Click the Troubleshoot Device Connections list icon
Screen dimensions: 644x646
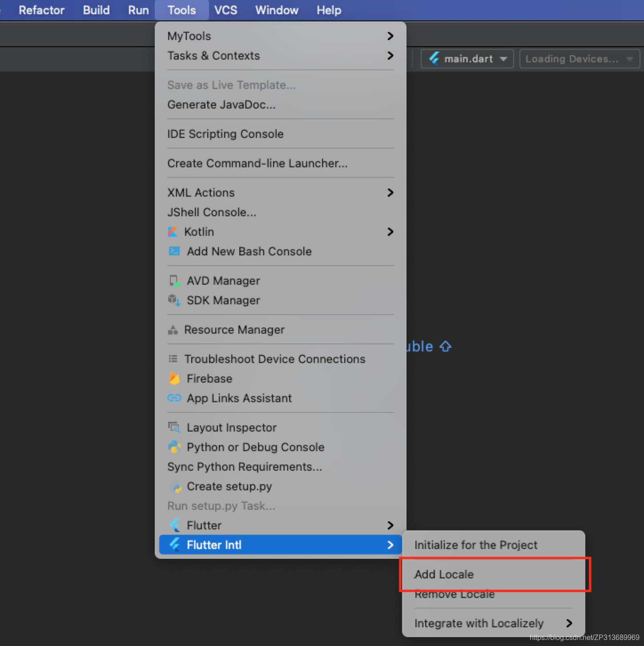click(173, 359)
